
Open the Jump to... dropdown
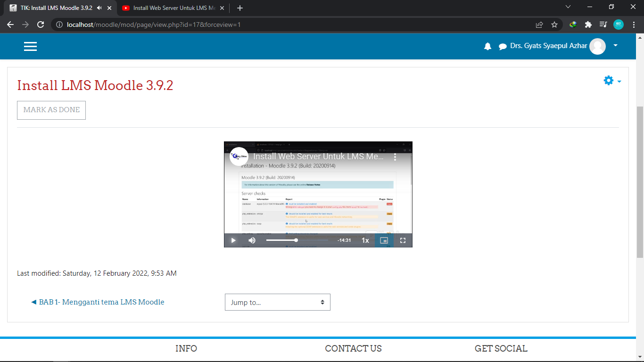tap(278, 302)
